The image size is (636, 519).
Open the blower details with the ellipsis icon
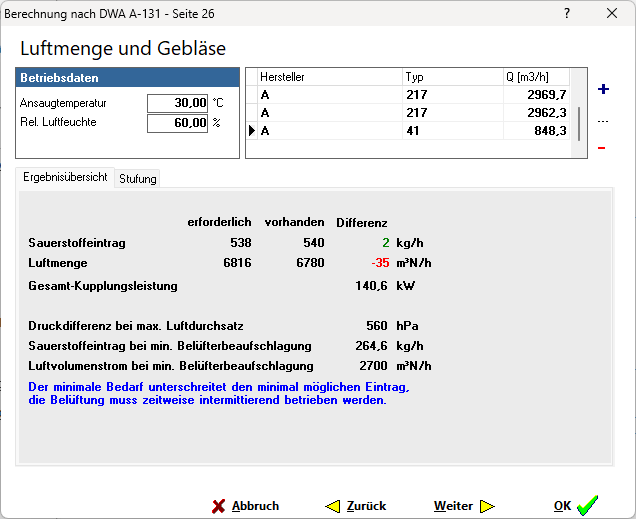[603, 121]
